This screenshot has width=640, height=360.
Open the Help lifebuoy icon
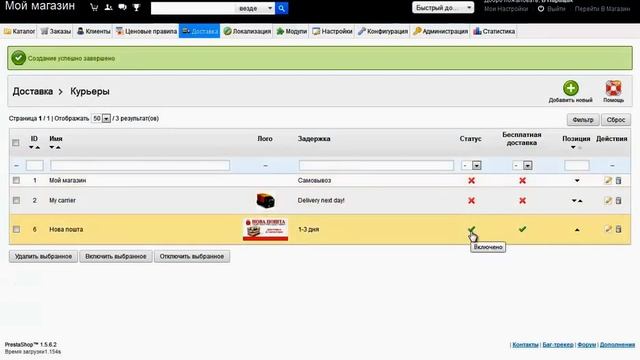point(613,88)
